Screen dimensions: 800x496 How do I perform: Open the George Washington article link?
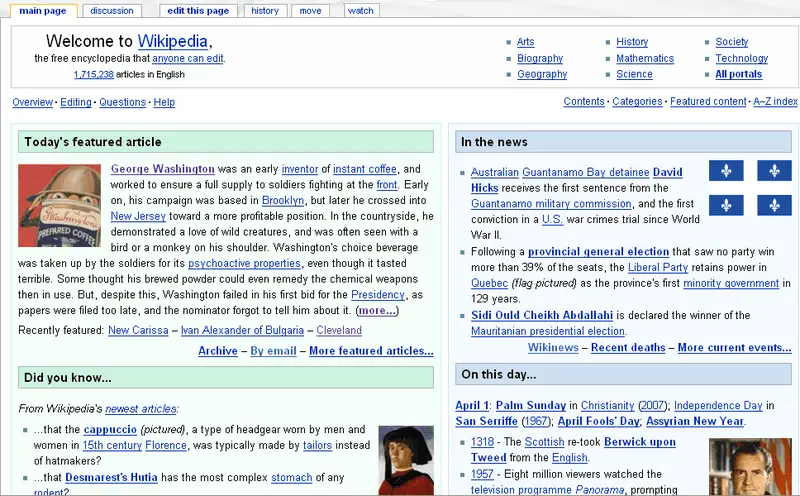click(x=162, y=169)
